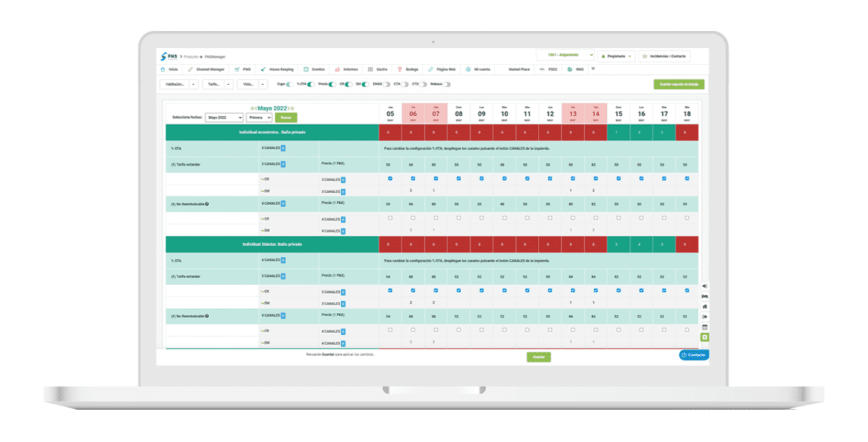
Task: Click the green Buscar button
Action: coord(286,117)
